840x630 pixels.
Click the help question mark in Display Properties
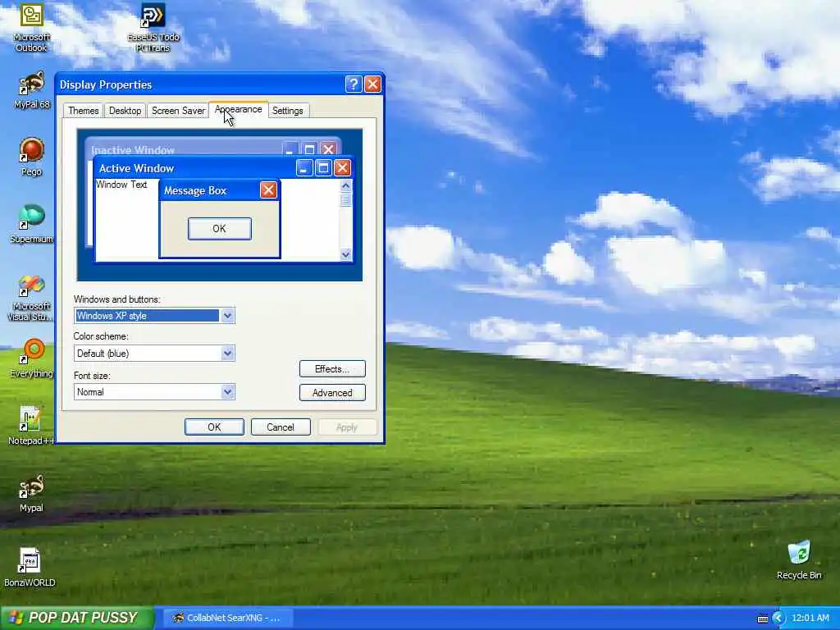click(x=354, y=84)
